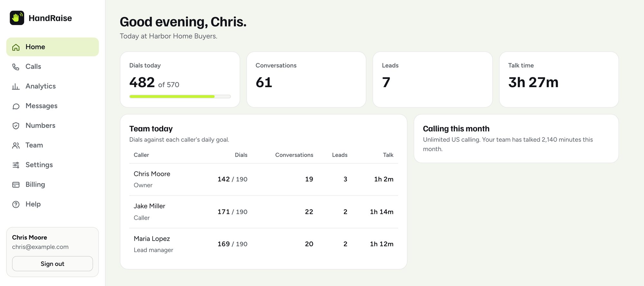Click the Lead manager role label
The width and height of the screenshot is (644, 286).
(x=153, y=250)
